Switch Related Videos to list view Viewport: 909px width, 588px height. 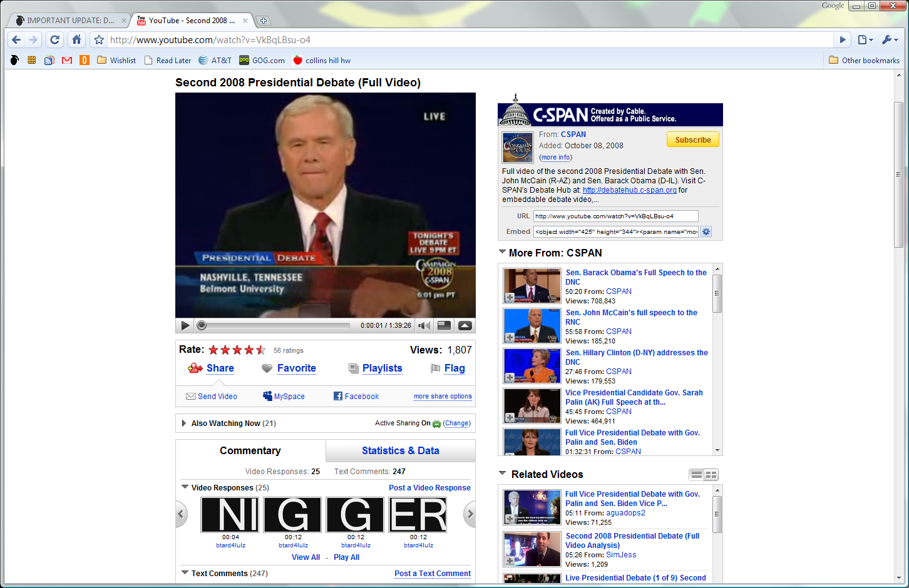[697, 475]
